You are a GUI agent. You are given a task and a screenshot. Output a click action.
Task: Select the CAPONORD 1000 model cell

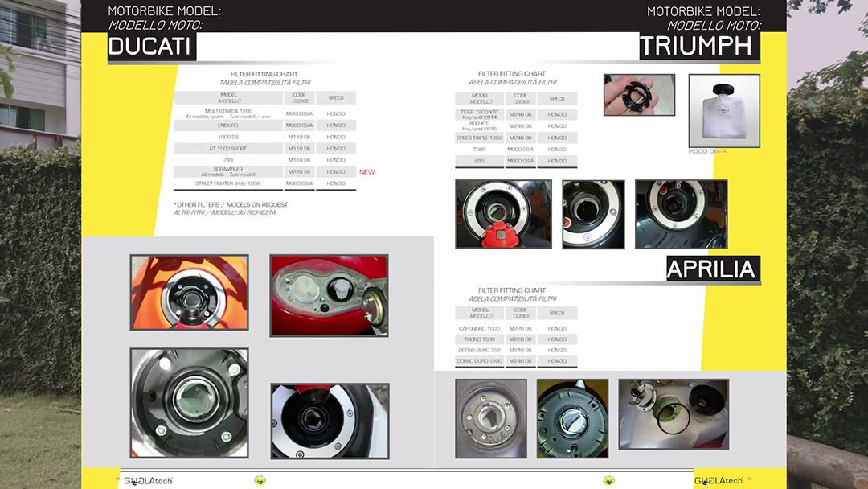tap(479, 328)
